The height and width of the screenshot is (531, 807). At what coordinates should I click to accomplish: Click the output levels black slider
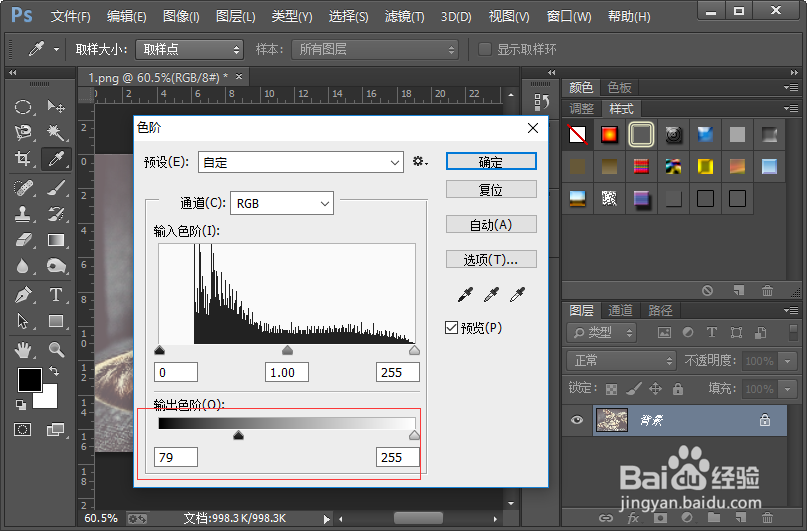pos(238,435)
